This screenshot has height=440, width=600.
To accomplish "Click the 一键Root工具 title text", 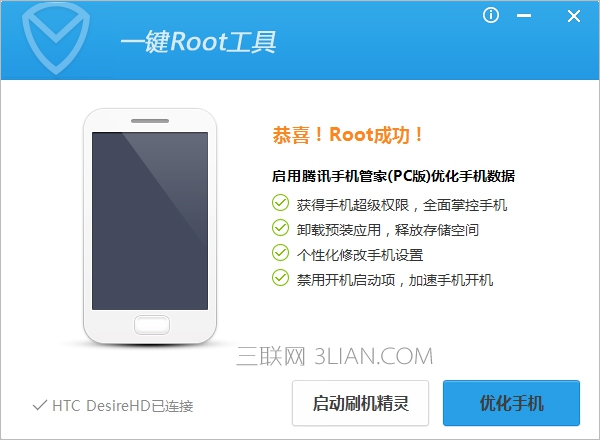I will [x=199, y=41].
